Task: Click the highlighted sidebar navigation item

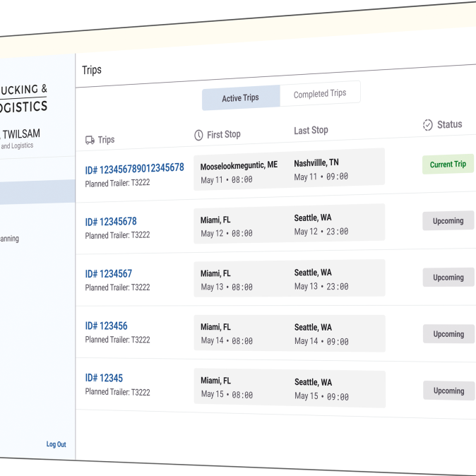Action: point(37,192)
